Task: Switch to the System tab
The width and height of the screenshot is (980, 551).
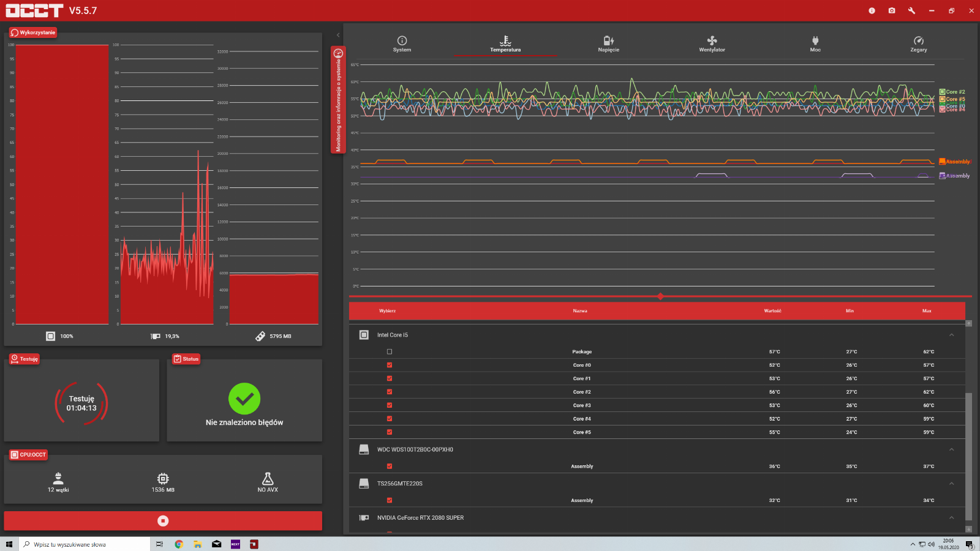Action: [x=402, y=44]
